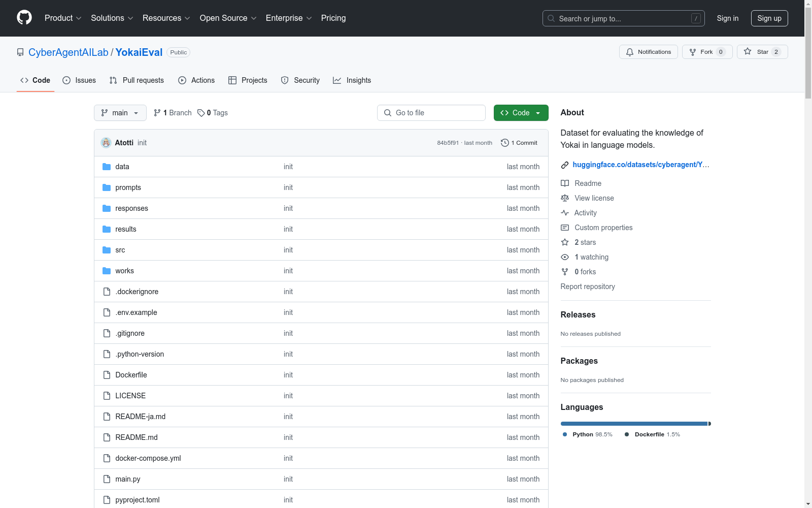Open the YokaiEval repository name link
The width and height of the screenshot is (812, 508).
pos(139,52)
